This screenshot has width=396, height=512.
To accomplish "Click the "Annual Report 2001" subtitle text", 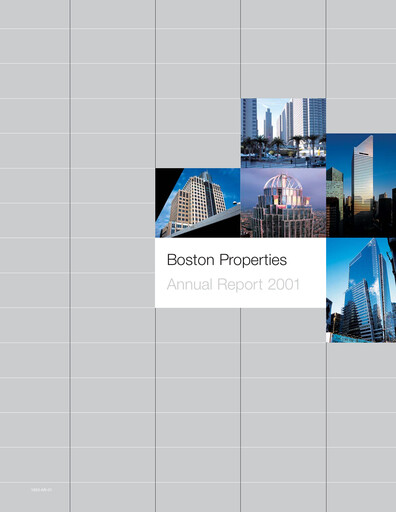I will point(233,284).
